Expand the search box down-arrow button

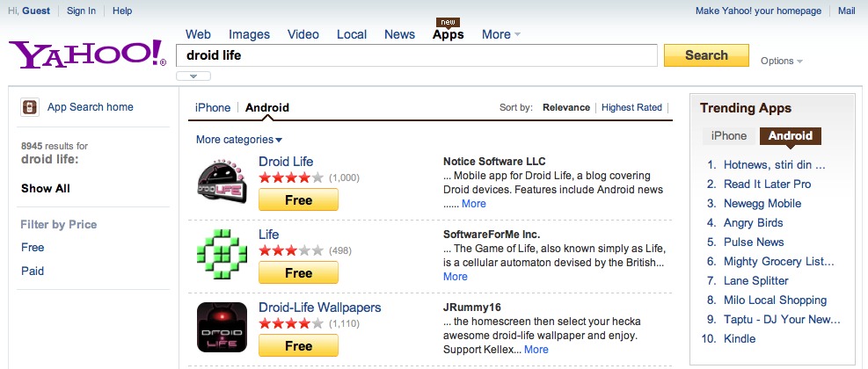point(193,76)
